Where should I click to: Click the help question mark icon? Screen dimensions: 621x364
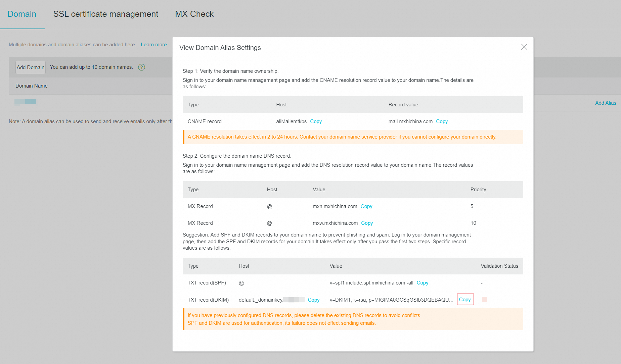142,67
